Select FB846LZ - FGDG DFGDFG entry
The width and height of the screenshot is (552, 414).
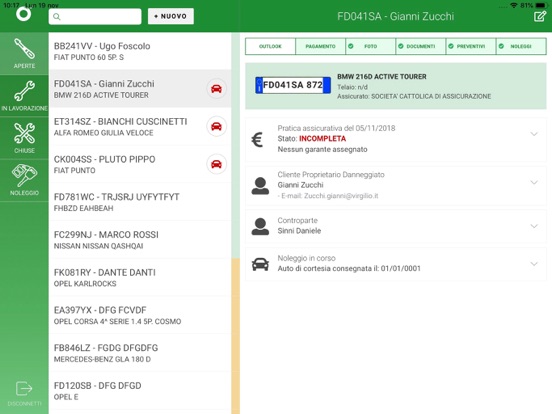point(140,353)
